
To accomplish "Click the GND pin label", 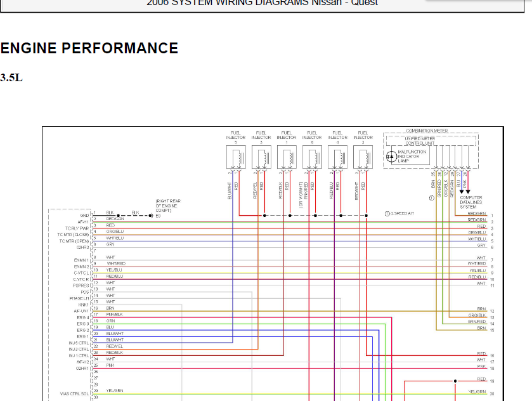I will point(84,216).
